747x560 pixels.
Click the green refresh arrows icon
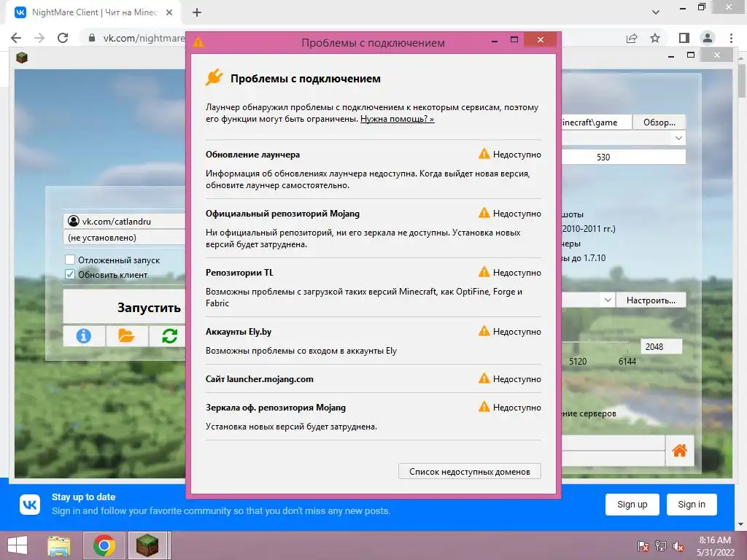tap(169, 335)
